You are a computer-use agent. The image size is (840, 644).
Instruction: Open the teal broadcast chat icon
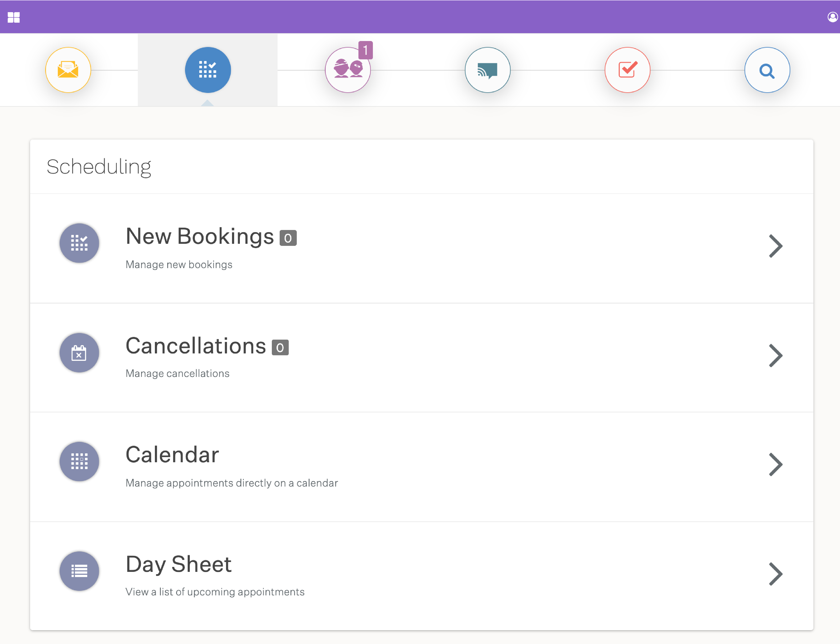click(488, 70)
